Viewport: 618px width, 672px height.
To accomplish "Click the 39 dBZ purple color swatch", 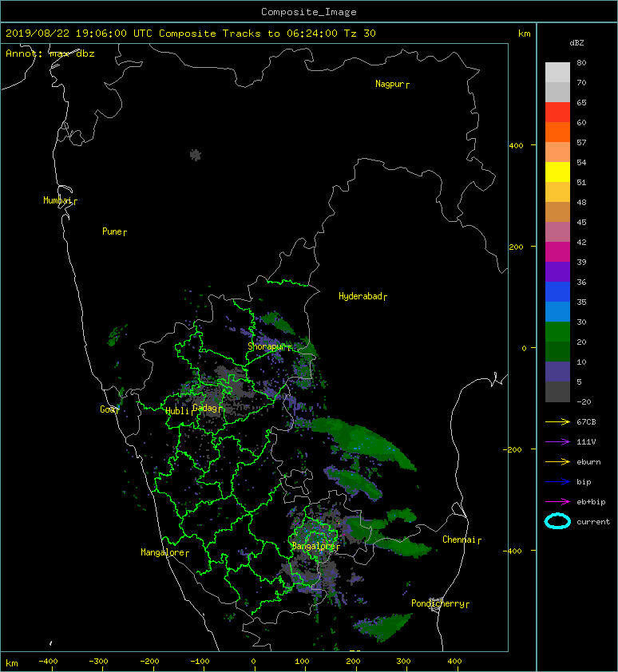I will click(557, 271).
